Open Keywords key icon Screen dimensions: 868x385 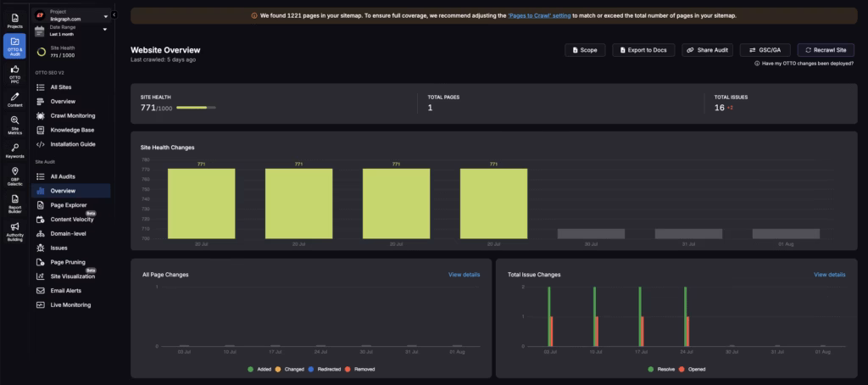click(x=14, y=150)
